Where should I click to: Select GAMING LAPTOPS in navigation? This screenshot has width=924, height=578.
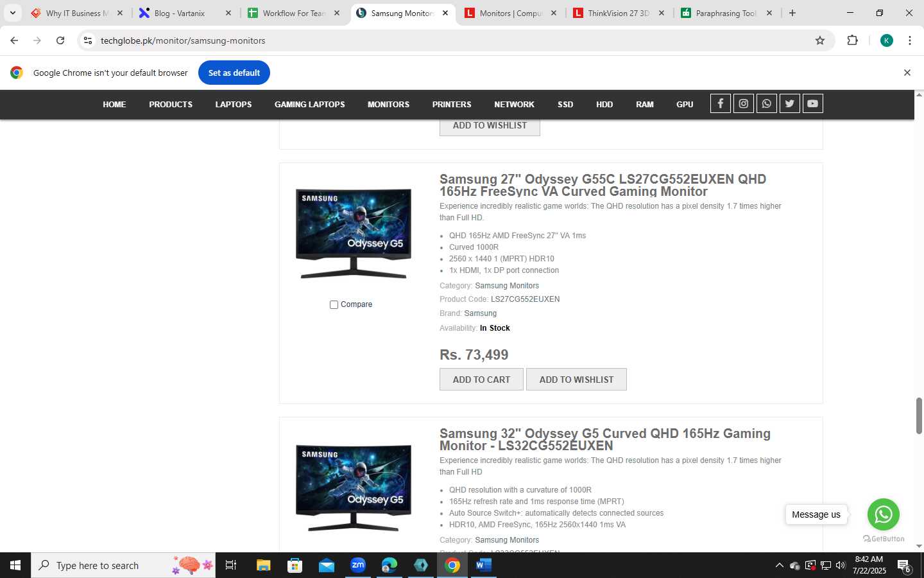tap(310, 104)
